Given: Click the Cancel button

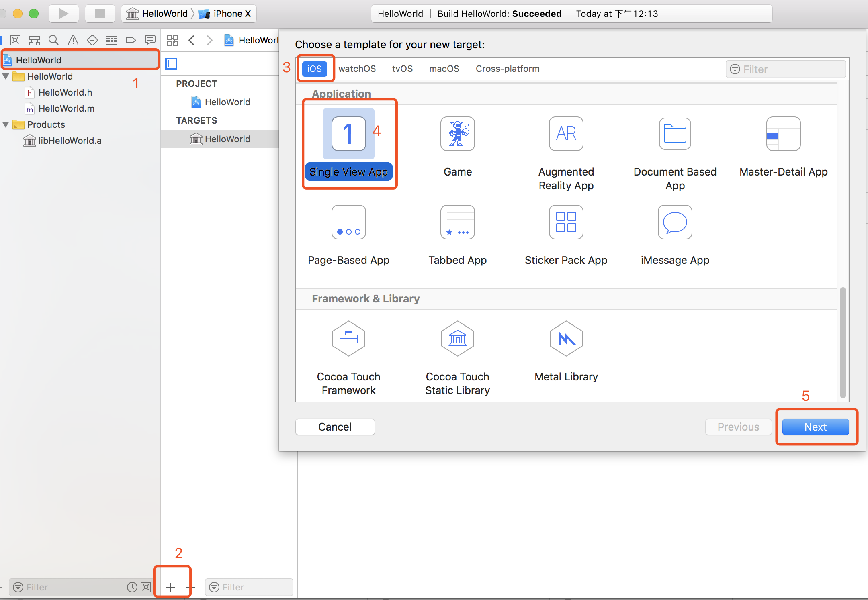Looking at the screenshot, I should 335,427.
